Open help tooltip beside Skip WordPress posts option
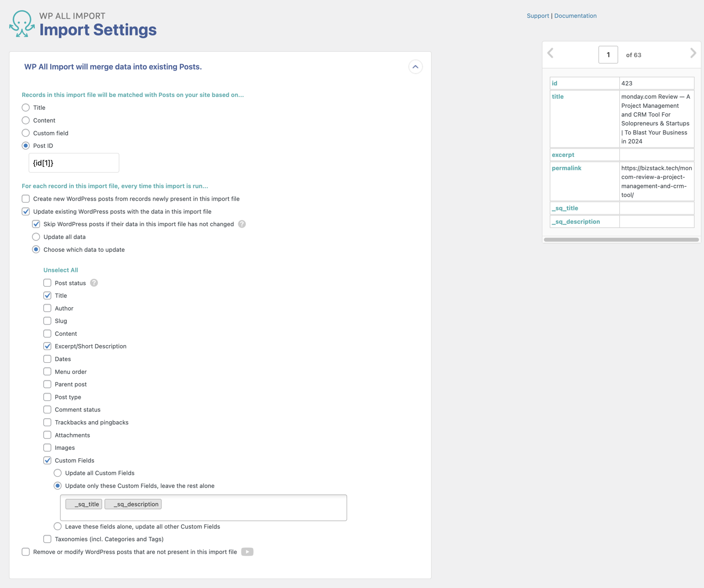This screenshot has width=704, height=588. pyautogui.click(x=242, y=224)
